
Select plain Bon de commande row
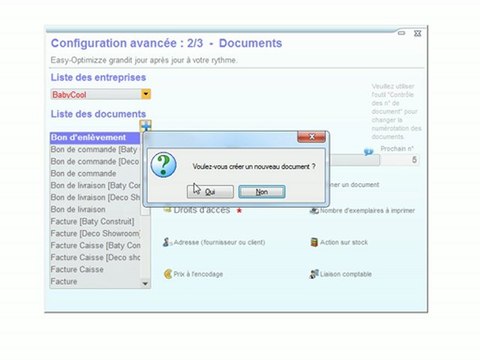[95, 174]
